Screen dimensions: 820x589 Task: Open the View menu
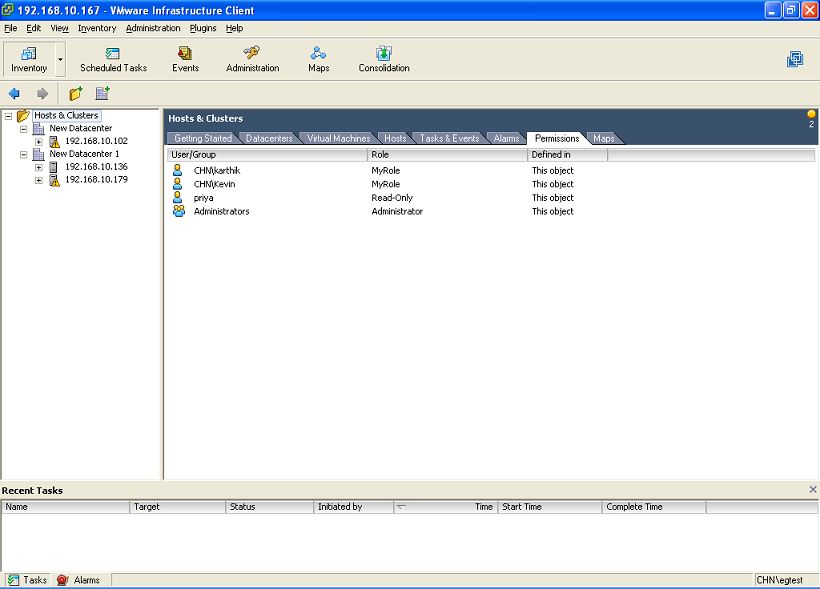coord(59,28)
